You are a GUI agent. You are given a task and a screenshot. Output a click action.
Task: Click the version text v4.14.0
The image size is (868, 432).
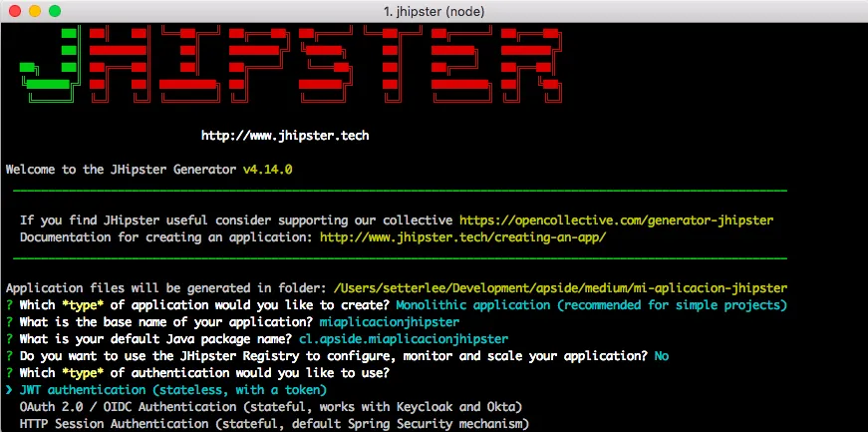pyautogui.click(x=267, y=170)
